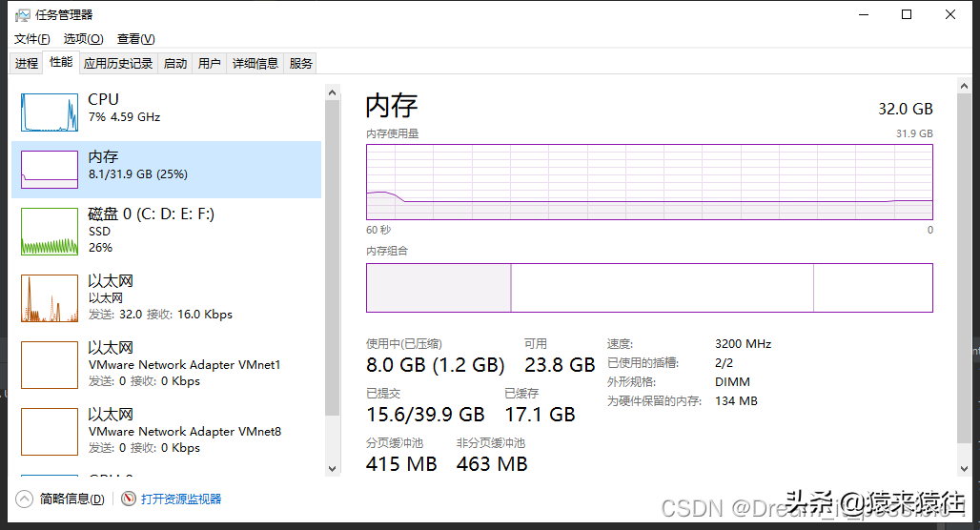Select the first 以太网 network graph icon
Screen dimensions: 980x530
pyautogui.click(x=50, y=298)
